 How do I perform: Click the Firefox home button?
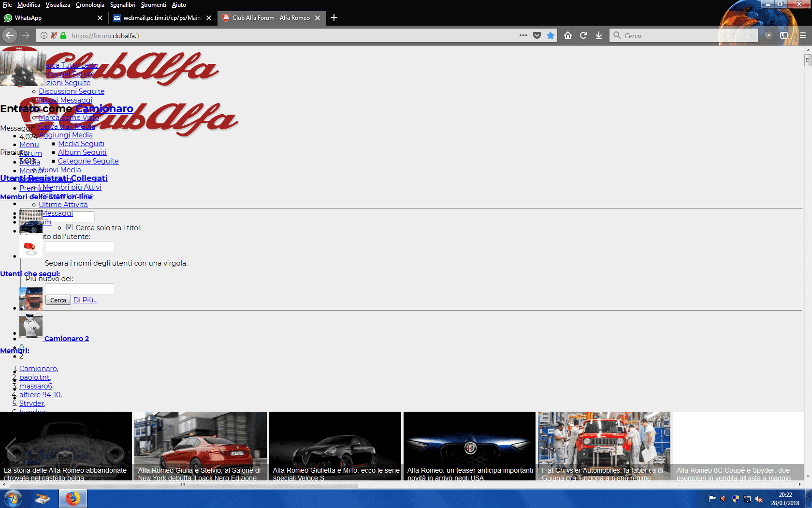tap(568, 35)
